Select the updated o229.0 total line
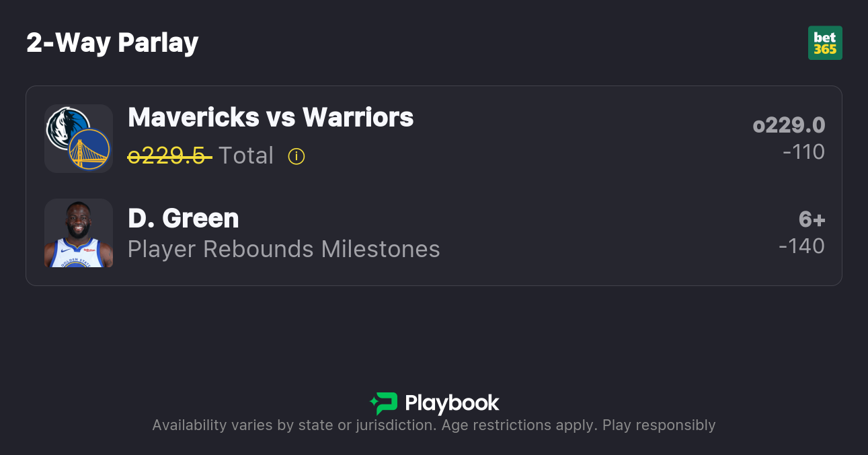 (789, 125)
